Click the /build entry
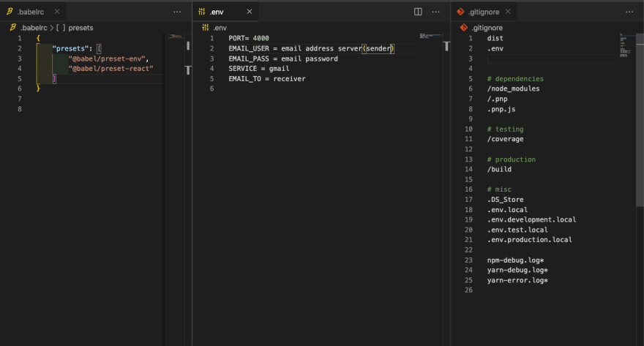The image size is (644, 346). coord(499,169)
